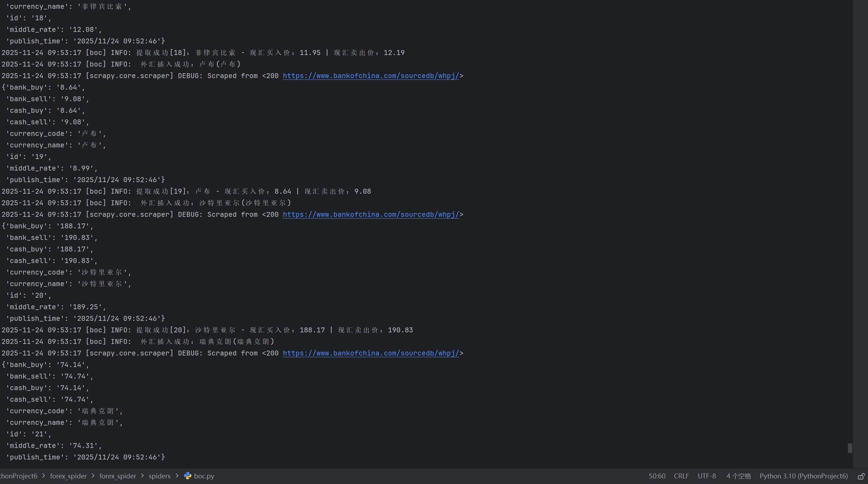This screenshot has height=484, width=868.
Task: Open Python 3.10 interpreter selector
Action: pyautogui.click(x=804, y=476)
